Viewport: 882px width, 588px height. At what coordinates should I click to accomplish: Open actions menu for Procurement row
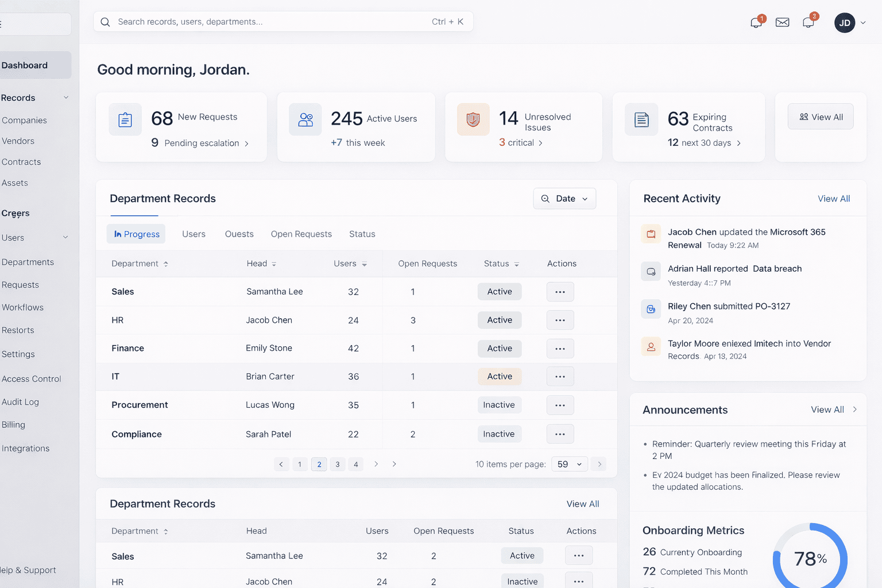point(560,405)
